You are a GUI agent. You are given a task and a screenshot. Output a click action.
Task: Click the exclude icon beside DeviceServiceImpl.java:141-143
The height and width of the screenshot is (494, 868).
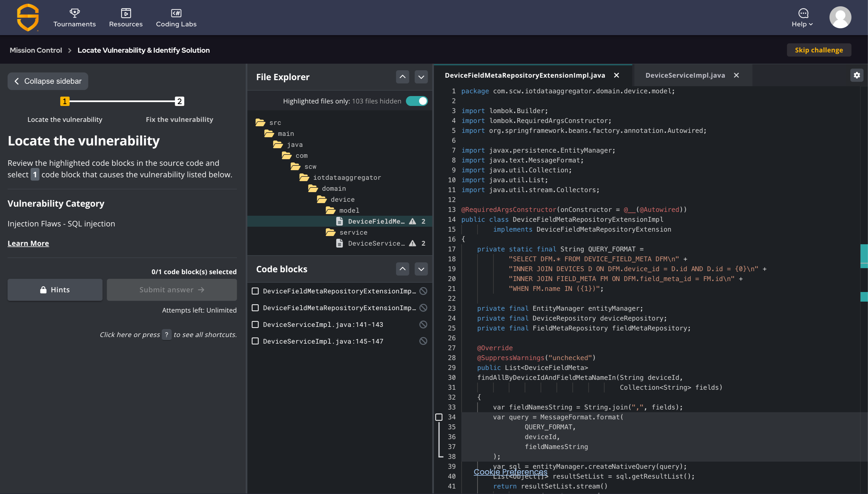click(x=423, y=324)
